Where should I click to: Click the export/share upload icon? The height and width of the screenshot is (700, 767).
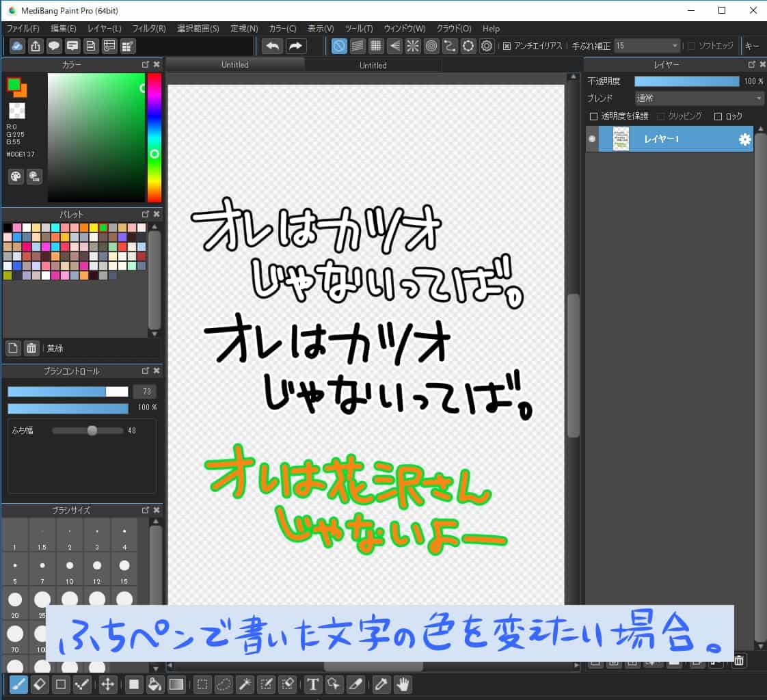[x=36, y=46]
